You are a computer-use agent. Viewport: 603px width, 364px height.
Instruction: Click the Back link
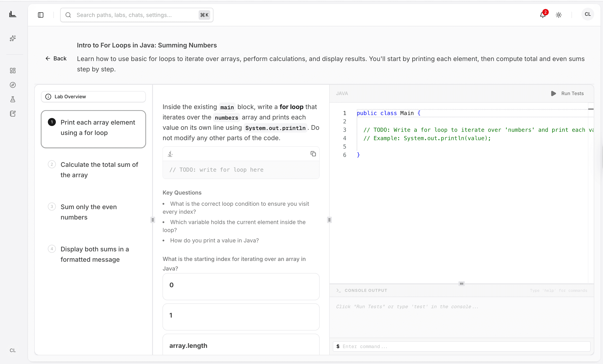click(56, 58)
